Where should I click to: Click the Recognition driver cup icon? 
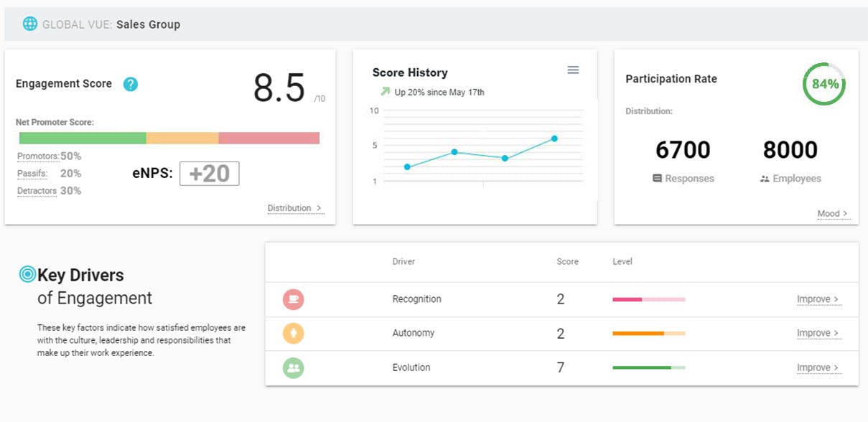[x=293, y=299]
